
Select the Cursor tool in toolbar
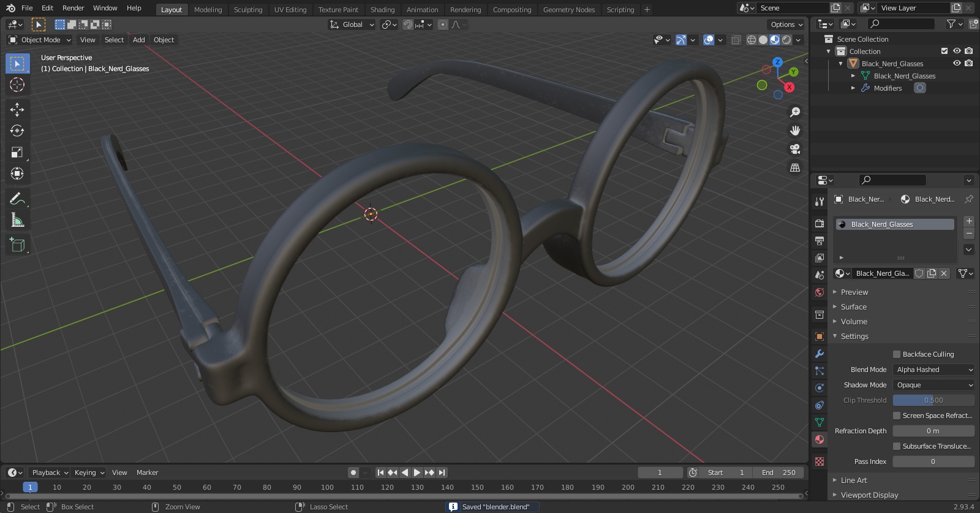(17, 85)
